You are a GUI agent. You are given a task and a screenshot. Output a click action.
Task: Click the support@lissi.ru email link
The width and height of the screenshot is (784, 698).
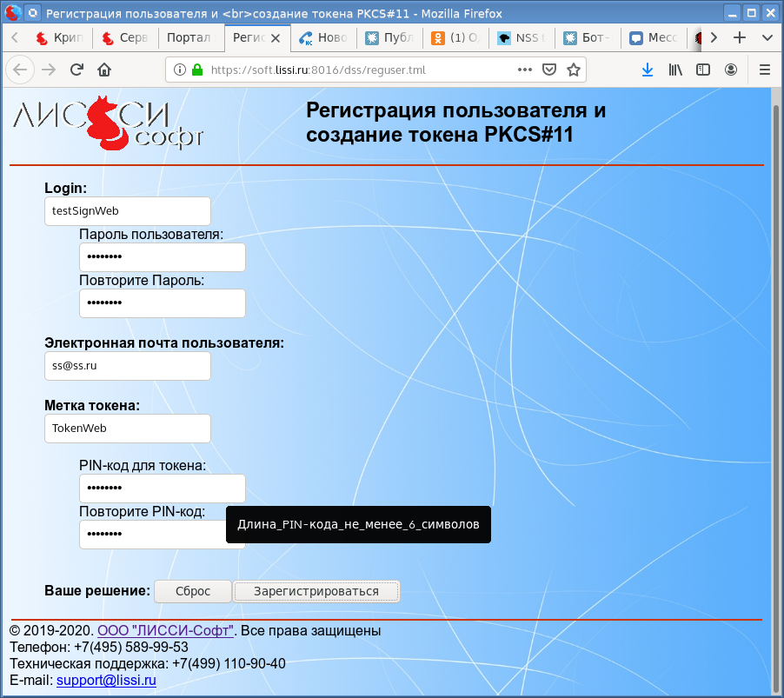pos(106,681)
